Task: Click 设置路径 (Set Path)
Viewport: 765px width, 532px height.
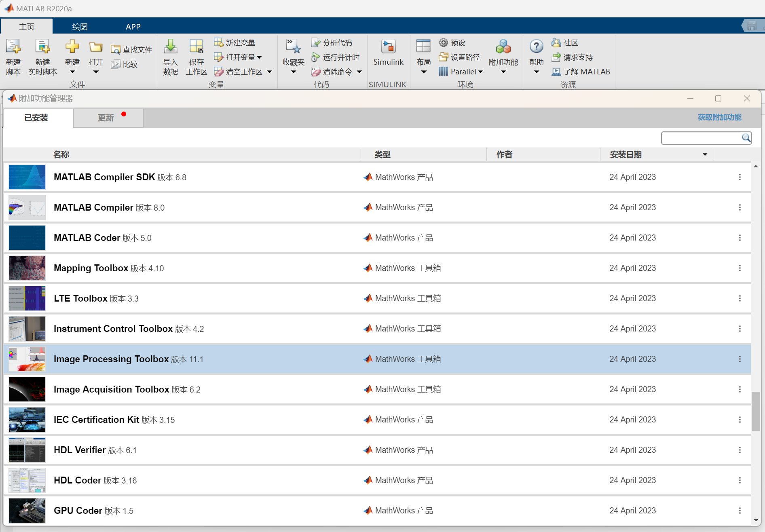Action: coord(460,57)
